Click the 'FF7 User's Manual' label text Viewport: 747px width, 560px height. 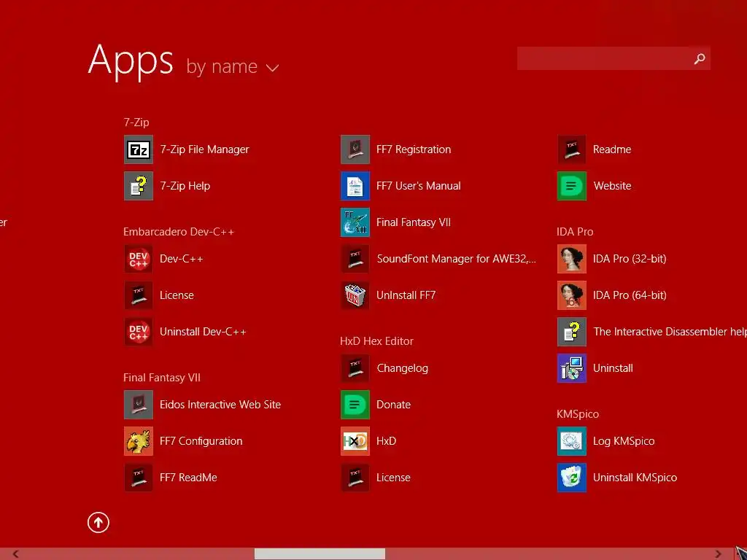tap(419, 186)
